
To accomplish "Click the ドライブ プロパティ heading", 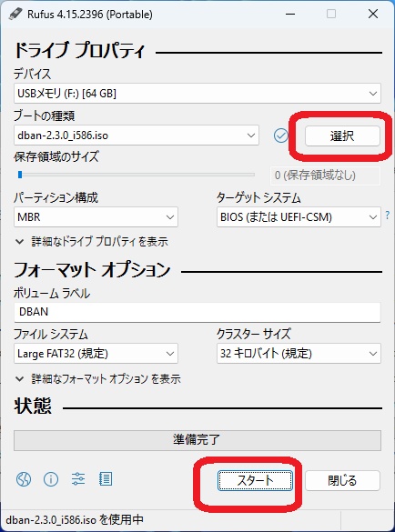I will click(x=79, y=51).
